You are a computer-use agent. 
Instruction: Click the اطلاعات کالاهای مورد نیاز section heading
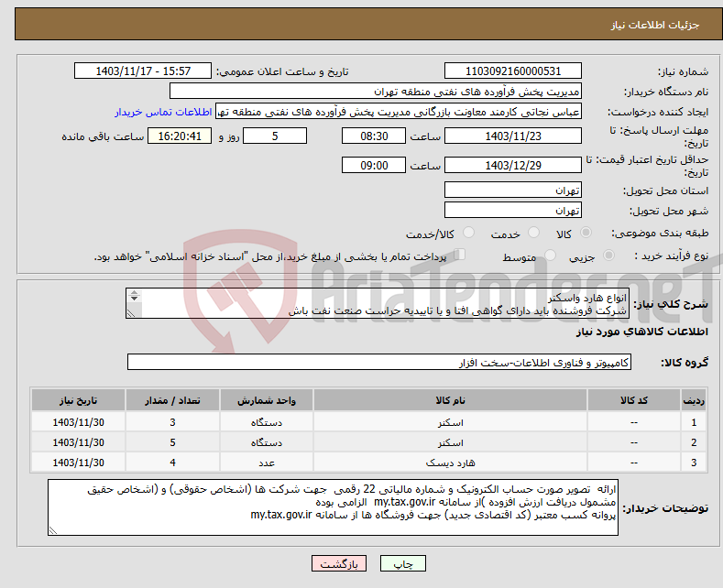641,332
